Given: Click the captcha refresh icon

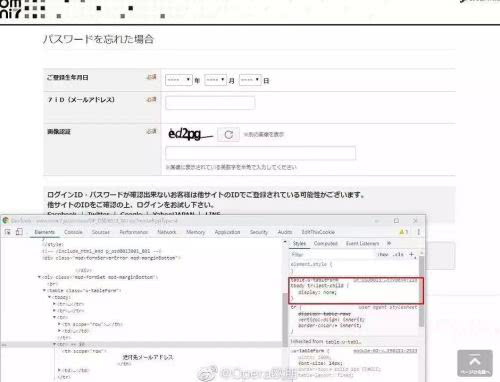Looking at the screenshot, I should pyautogui.click(x=228, y=135).
